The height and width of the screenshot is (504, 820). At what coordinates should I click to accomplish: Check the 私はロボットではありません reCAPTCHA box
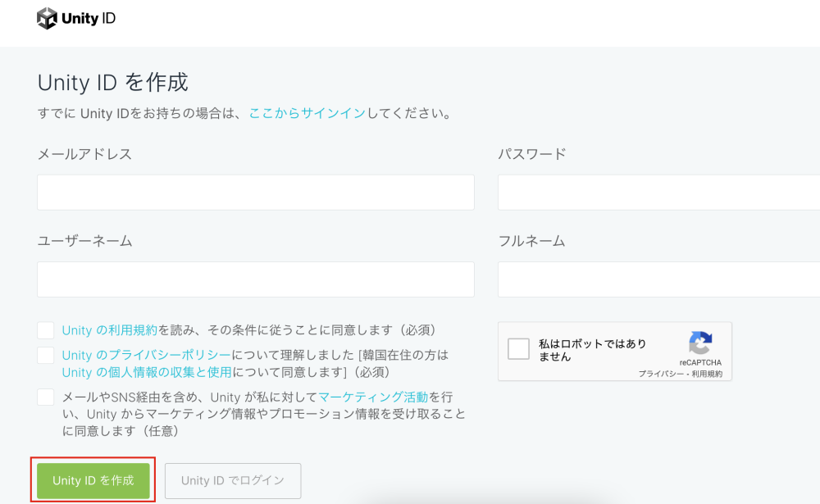518,349
